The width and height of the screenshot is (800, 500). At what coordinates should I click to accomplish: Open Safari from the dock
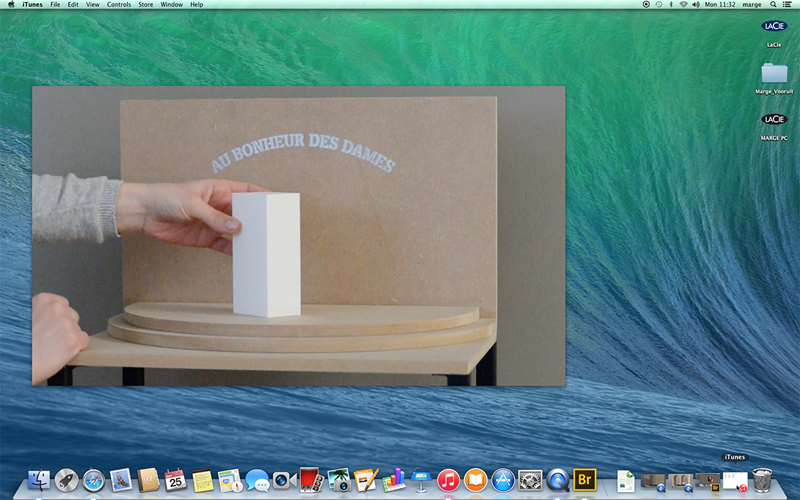[94, 480]
